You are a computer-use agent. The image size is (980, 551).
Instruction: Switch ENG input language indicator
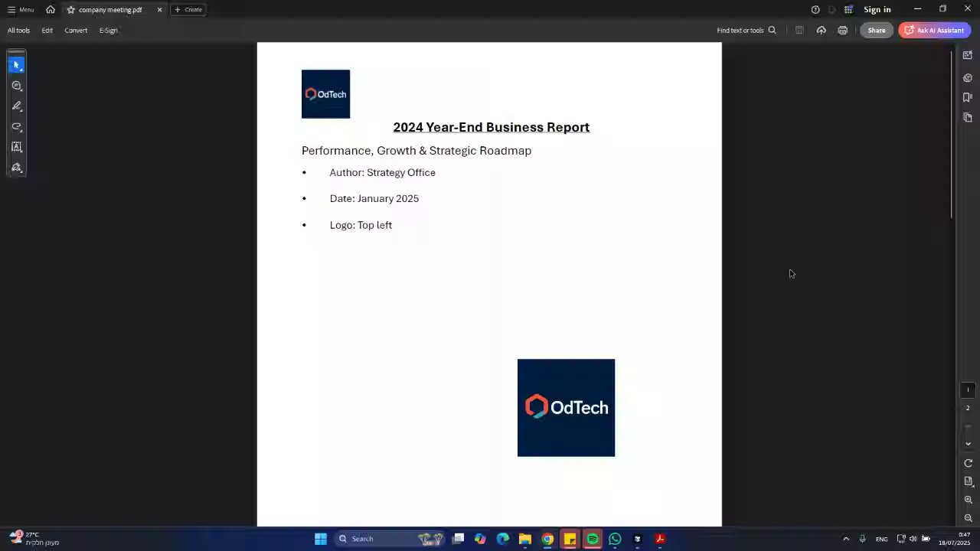(x=882, y=539)
